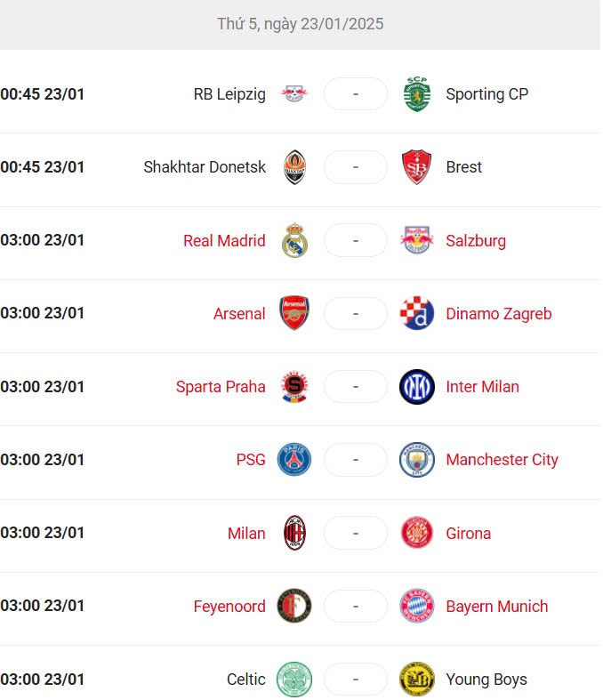This screenshot has width=603, height=700.
Task: Click score box for Milan vs Girona
Action: click(355, 534)
